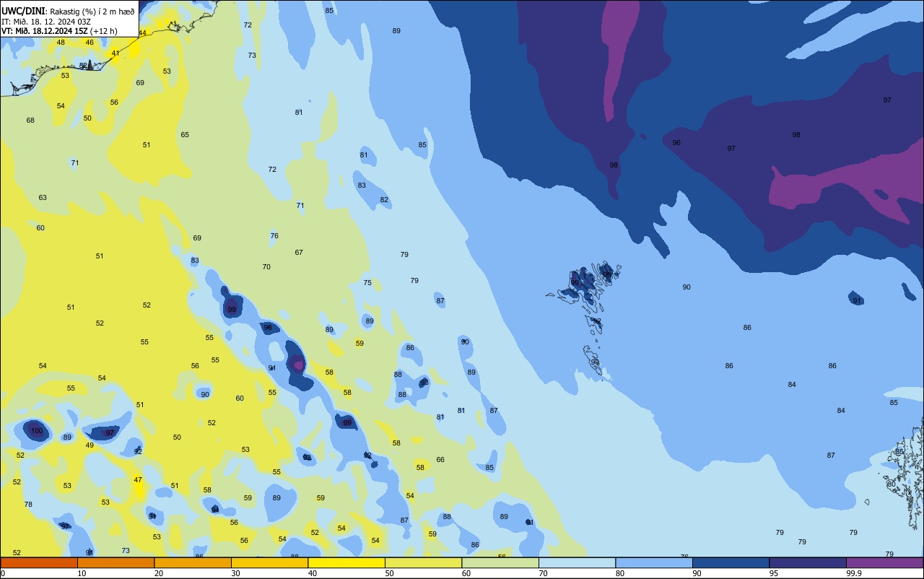Image resolution: width=924 pixels, height=579 pixels.
Task: Click the 80–90 blue legend segment
Action: [x=654, y=562]
